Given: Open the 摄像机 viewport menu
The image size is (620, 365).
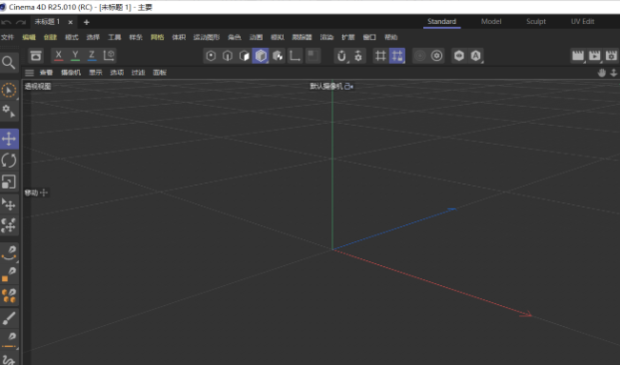Looking at the screenshot, I should (71, 73).
